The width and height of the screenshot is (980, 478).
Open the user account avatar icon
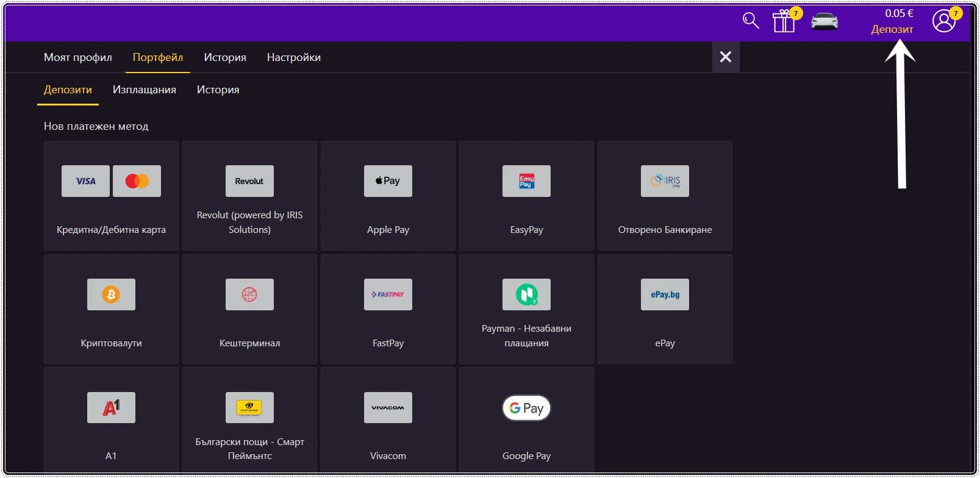point(944,21)
